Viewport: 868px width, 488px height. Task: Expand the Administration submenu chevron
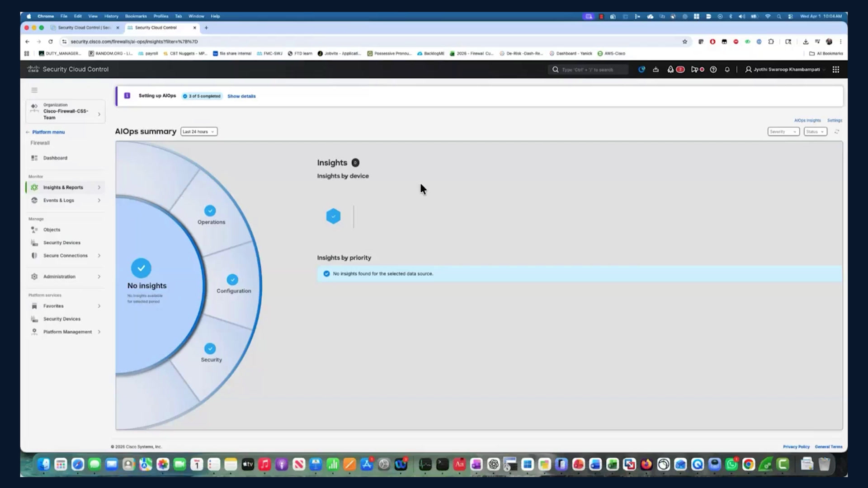coord(99,277)
